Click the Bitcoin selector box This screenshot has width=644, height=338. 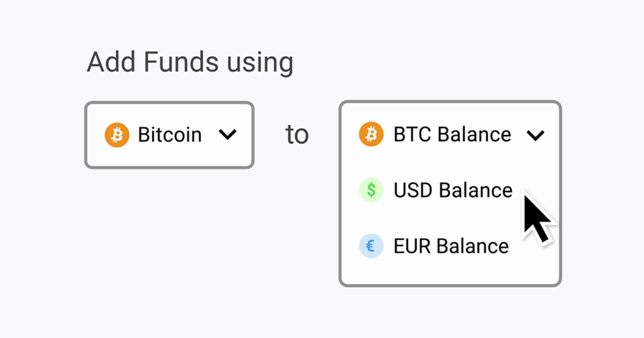tap(169, 134)
